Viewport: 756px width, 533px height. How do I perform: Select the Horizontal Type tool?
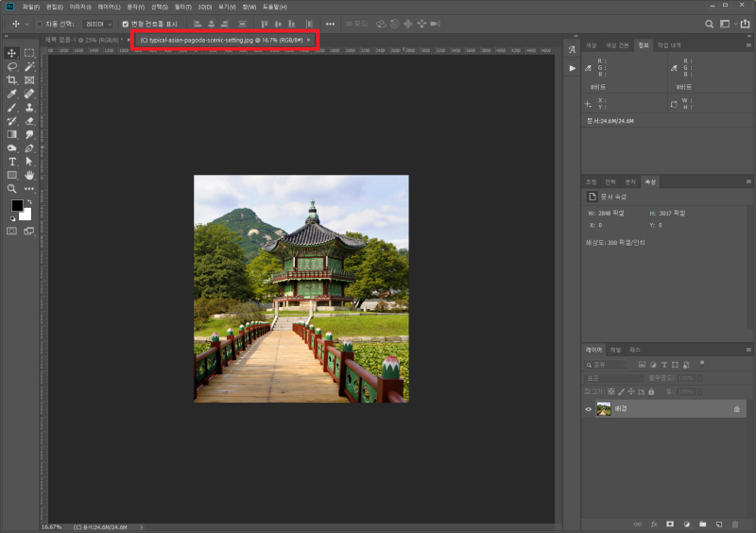pos(12,162)
